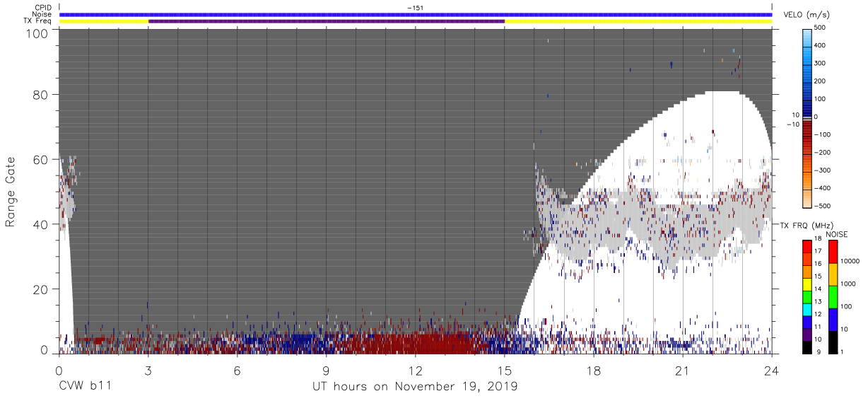
Task: Select the blue Noise bar strip
Action: pos(415,14)
